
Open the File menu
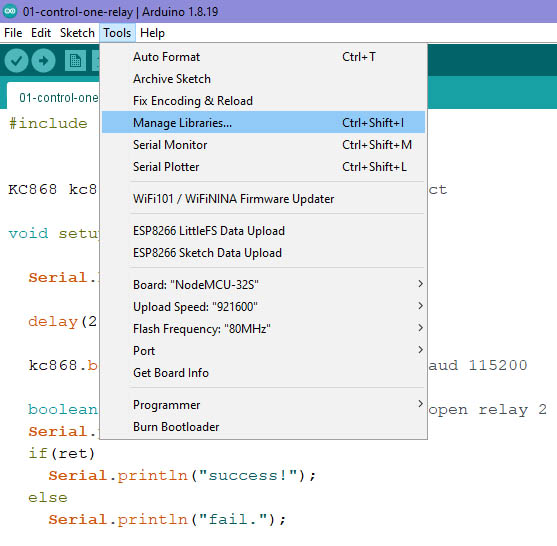[x=13, y=33]
